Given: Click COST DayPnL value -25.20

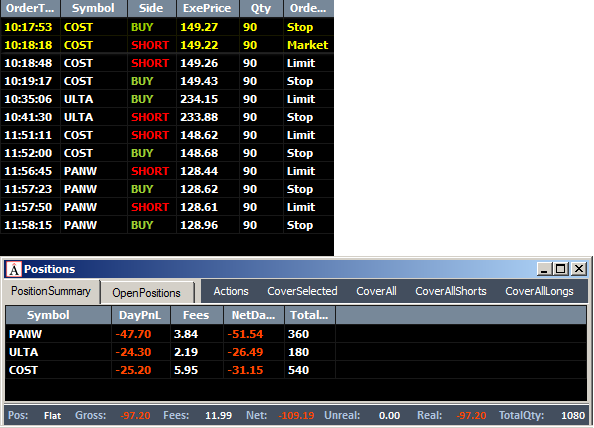Looking at the screenshot, I should tap(133, 370).
